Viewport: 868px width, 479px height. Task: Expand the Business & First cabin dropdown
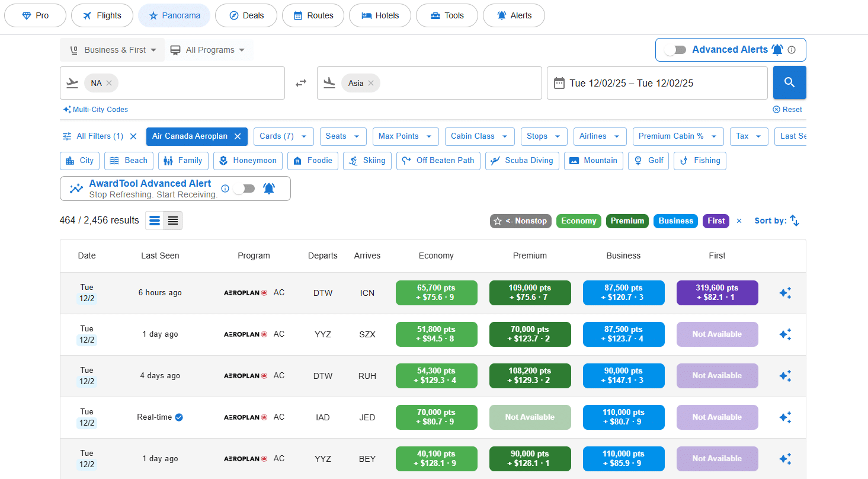(113, 50)
